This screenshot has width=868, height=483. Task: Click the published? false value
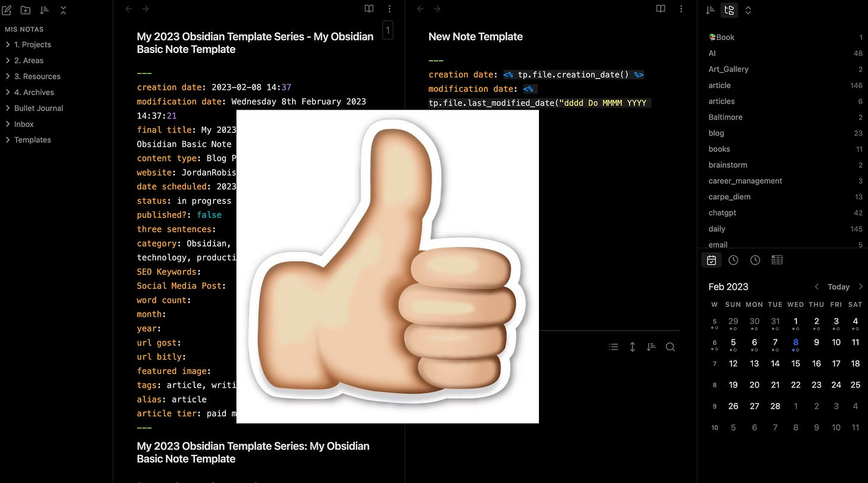(209, 215)
